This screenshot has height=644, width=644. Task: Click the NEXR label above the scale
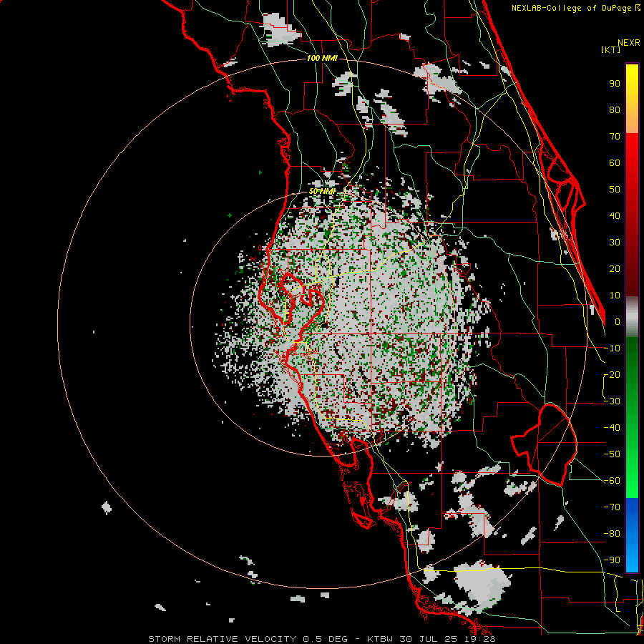[629, 43]
